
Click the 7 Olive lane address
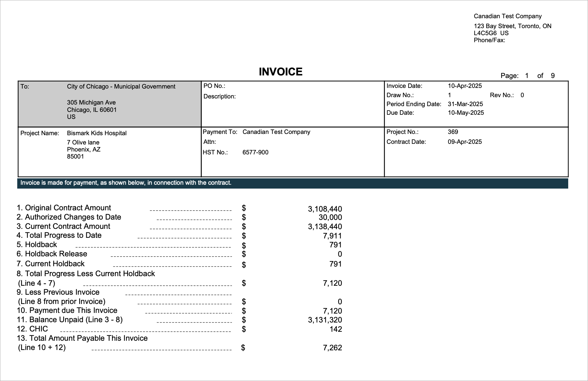pyautogui.click(x=83, y=143)
